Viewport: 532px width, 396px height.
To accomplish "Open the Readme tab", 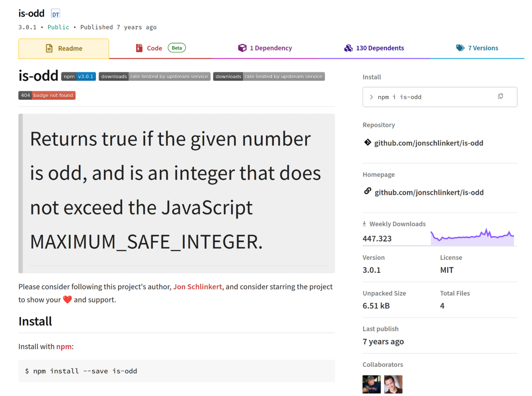I will pyautogui.click(x=64, y=49).
